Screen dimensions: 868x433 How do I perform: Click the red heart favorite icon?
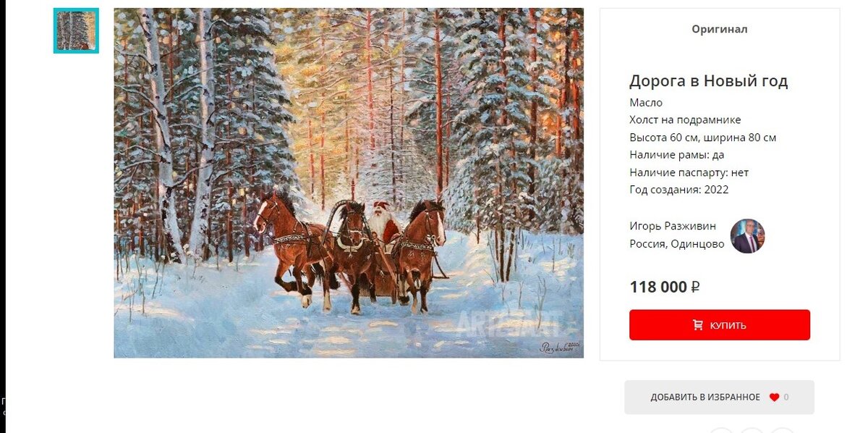[774, 398]
